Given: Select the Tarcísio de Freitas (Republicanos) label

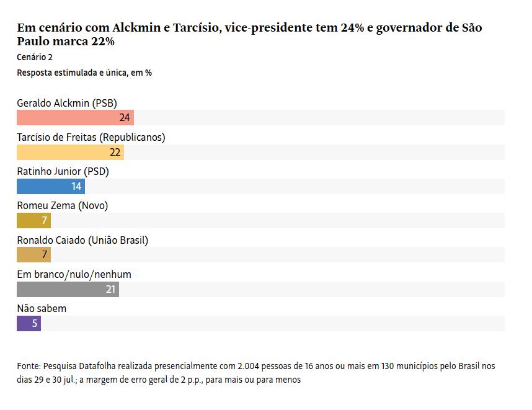Looking at the screenshot, I should coord(91,137).
